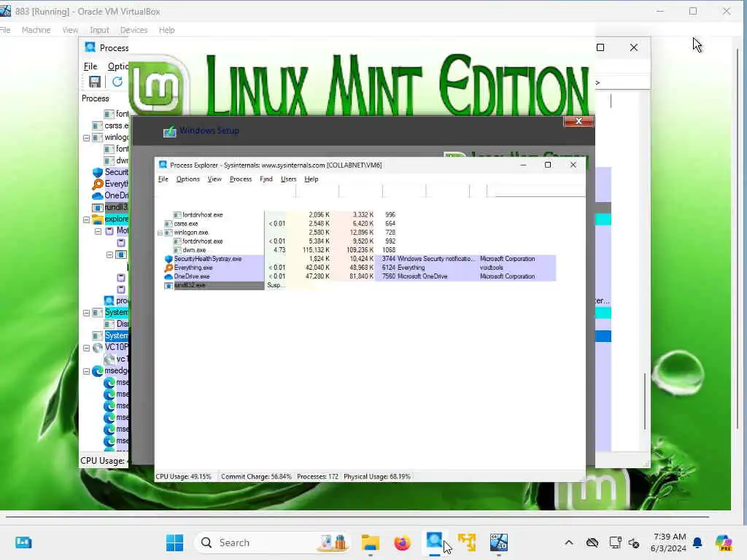Click the volume icon in the system tray
The width and height of the screenshot is (747, 560).
[634, 542]
